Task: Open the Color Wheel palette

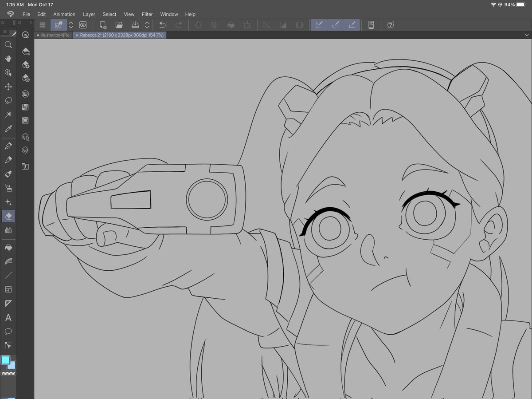Action: [25, 94]
